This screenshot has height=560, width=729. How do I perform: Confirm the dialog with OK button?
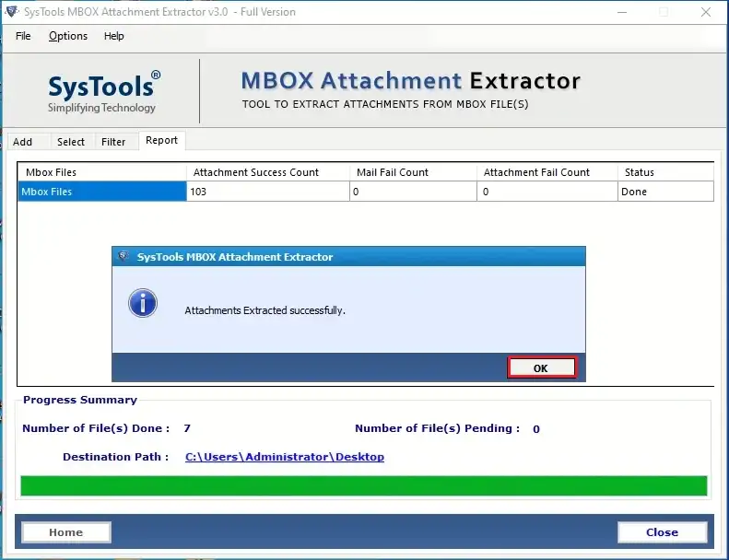click(541, 368)
